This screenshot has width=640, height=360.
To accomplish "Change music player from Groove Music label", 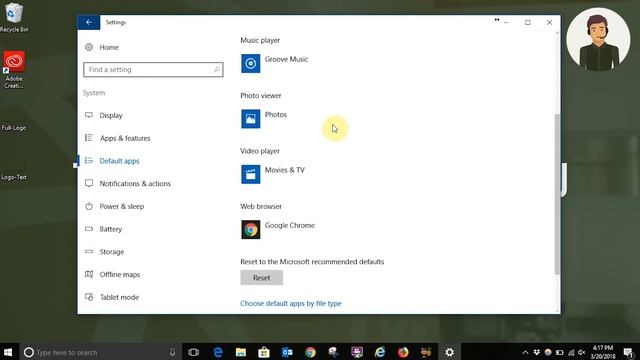I will (287, 59).
